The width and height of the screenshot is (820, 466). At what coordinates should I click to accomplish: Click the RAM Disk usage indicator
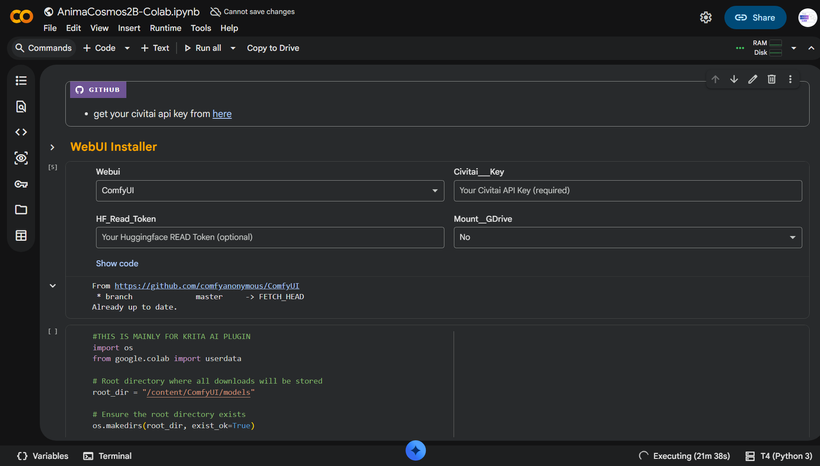[x=767, y=48]
